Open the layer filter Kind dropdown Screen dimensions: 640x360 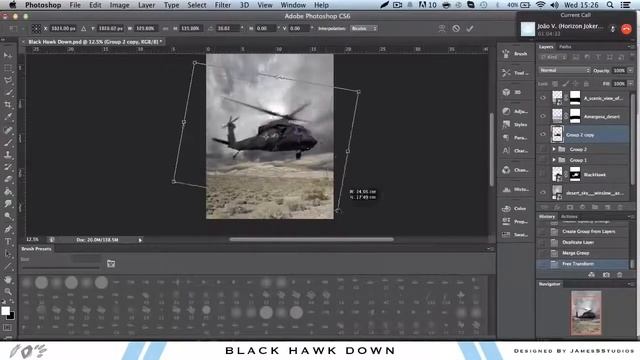click(x=554, y=57)
